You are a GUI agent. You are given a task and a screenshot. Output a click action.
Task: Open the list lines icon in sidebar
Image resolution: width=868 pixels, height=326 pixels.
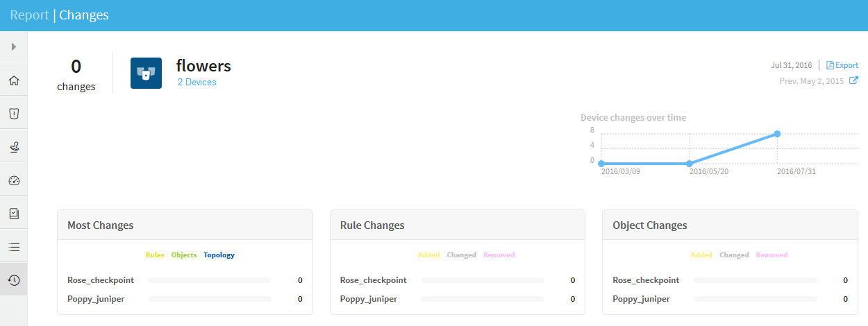click(x=13, y=247)
